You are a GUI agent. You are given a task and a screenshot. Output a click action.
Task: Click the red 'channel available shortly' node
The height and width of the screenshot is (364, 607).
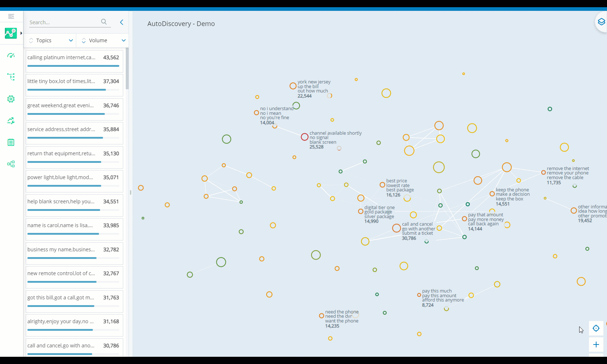click(x=305, y=137)
